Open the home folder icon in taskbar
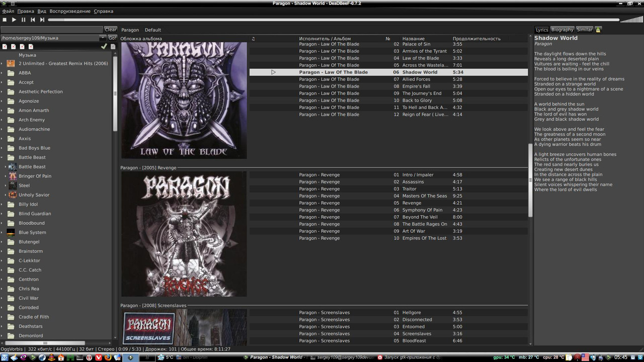644x362 pixels. click(x=61, y=357)
